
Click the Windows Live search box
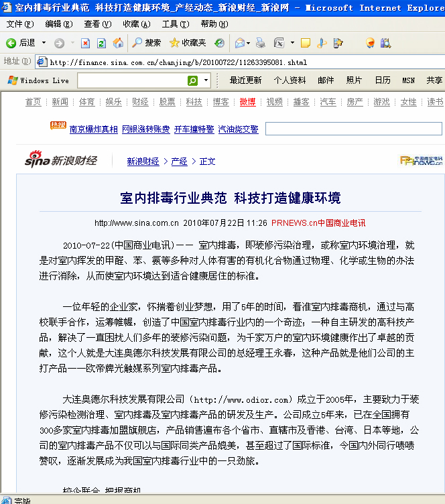tap(132, 80)
